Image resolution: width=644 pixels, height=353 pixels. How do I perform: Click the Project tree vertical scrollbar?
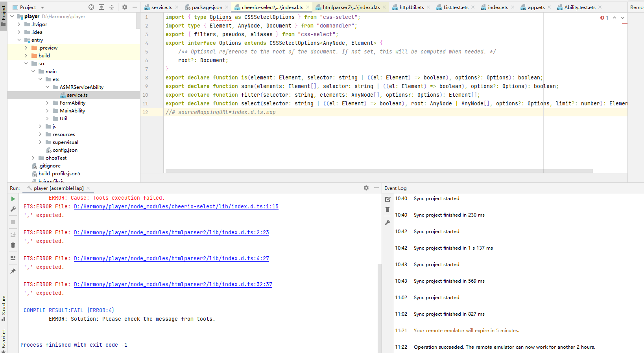coord(138,20)
